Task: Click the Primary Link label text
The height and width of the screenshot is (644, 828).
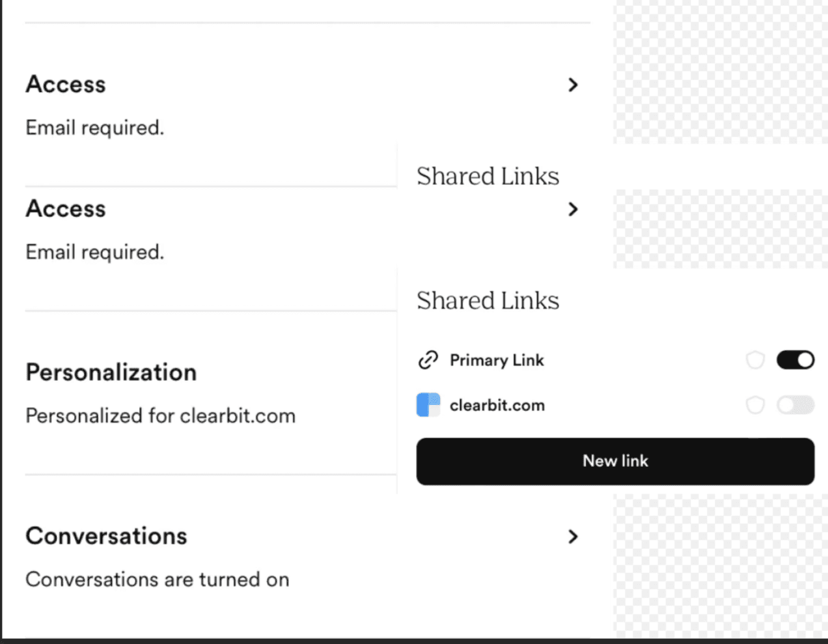Action: [497, 360]
